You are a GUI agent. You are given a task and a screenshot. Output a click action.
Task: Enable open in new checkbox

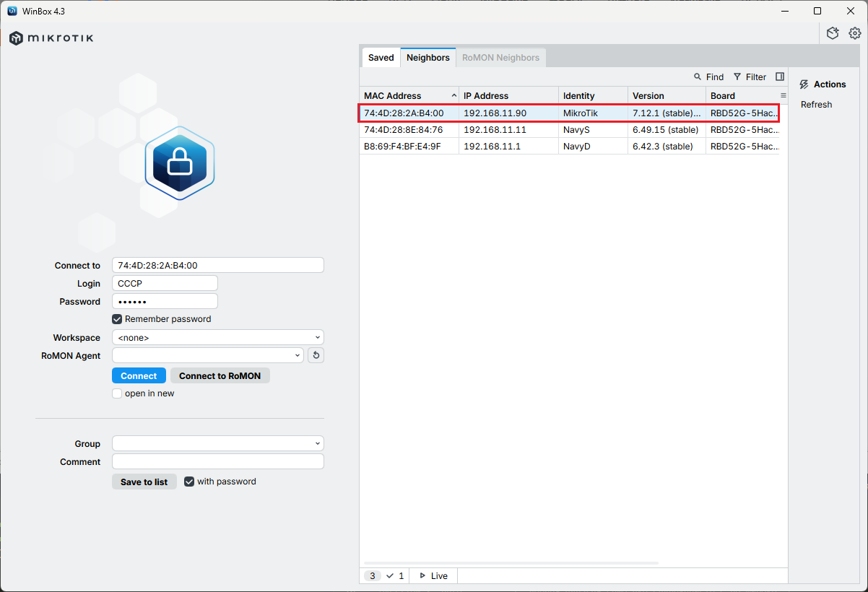(x=117, y=393)
